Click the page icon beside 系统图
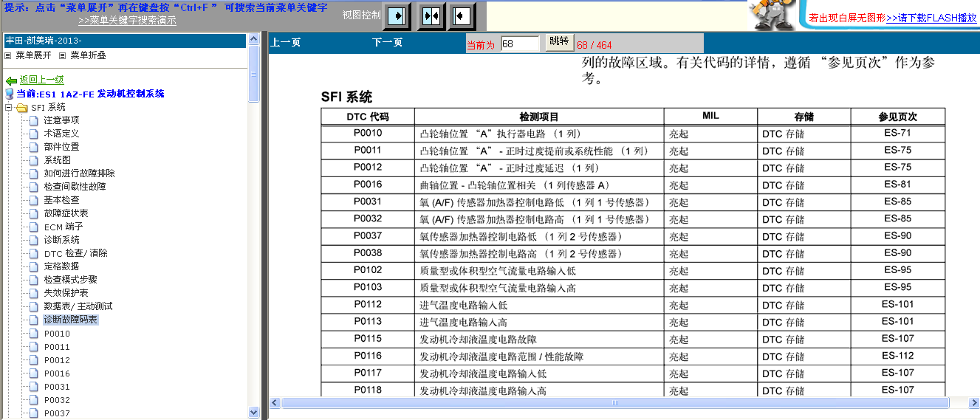 tap(33, 160)
